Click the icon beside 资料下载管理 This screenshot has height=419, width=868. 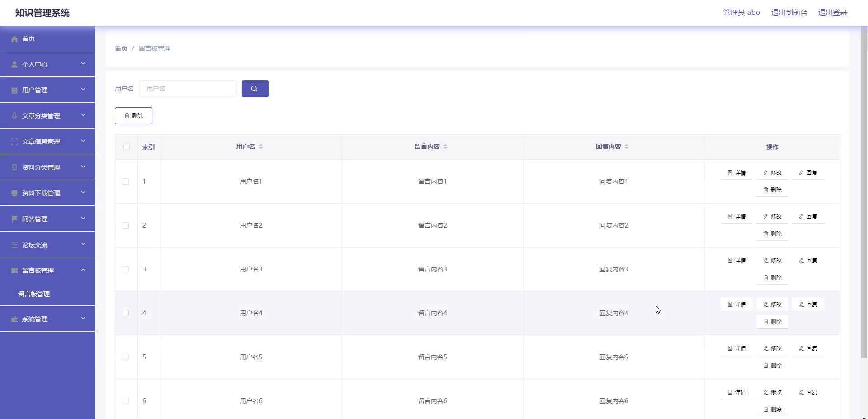coord(14,193)
